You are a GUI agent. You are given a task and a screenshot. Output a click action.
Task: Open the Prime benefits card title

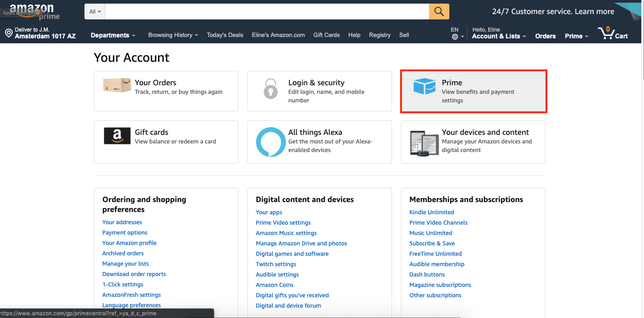(452, 83)
